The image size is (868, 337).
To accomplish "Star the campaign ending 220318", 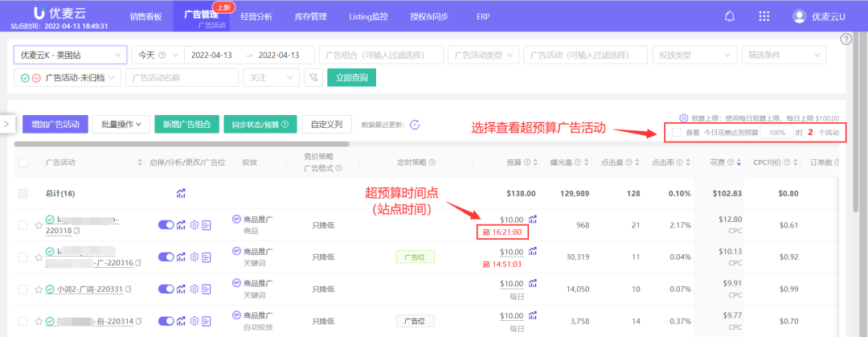I will pyautogui.click(x=39, y=225).
